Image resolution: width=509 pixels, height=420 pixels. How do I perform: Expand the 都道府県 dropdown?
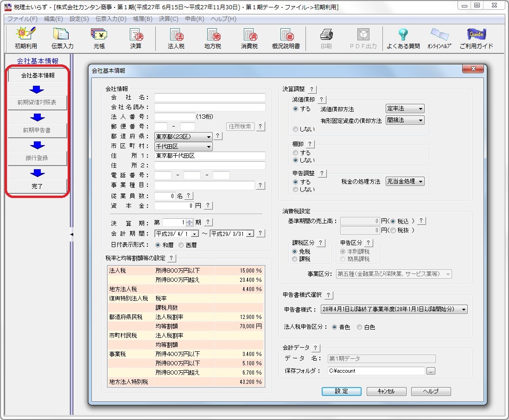[209, 137]
